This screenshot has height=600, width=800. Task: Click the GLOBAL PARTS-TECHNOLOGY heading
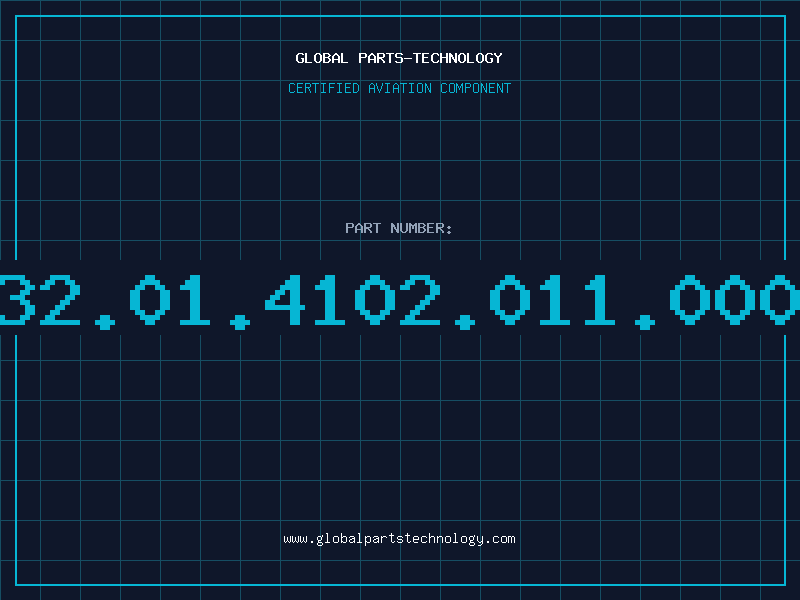399,58
